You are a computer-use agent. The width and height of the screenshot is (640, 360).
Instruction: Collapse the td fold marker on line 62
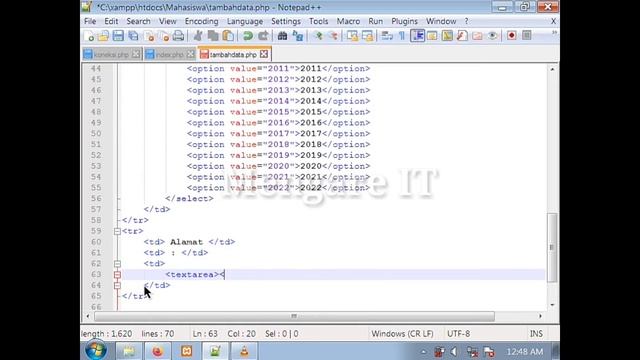[117, 264]
